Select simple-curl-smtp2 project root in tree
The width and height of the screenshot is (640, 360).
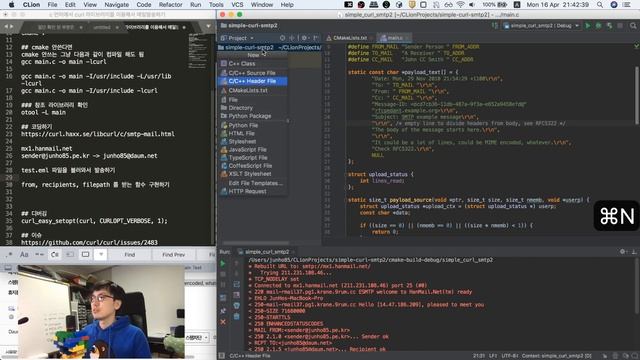click(269, 47)
